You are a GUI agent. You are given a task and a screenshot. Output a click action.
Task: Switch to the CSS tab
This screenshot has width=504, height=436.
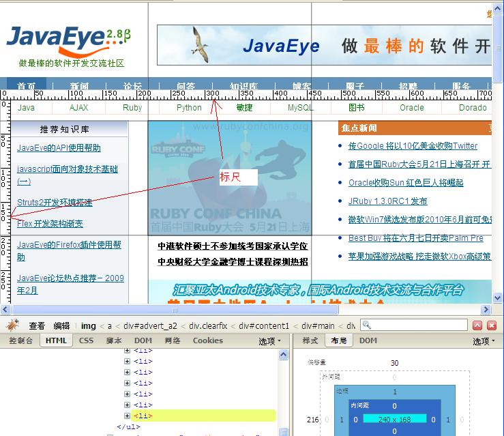[86, 340]
